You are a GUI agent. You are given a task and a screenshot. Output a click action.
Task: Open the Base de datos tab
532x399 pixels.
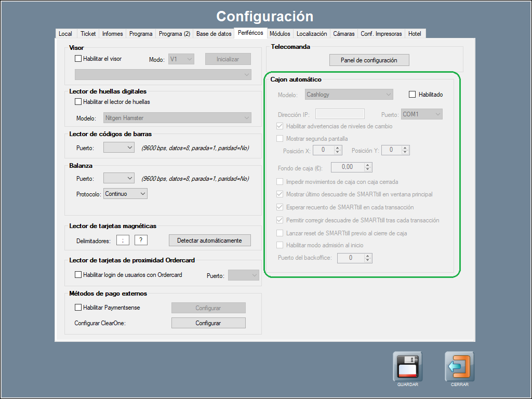[x=214, y=34]
